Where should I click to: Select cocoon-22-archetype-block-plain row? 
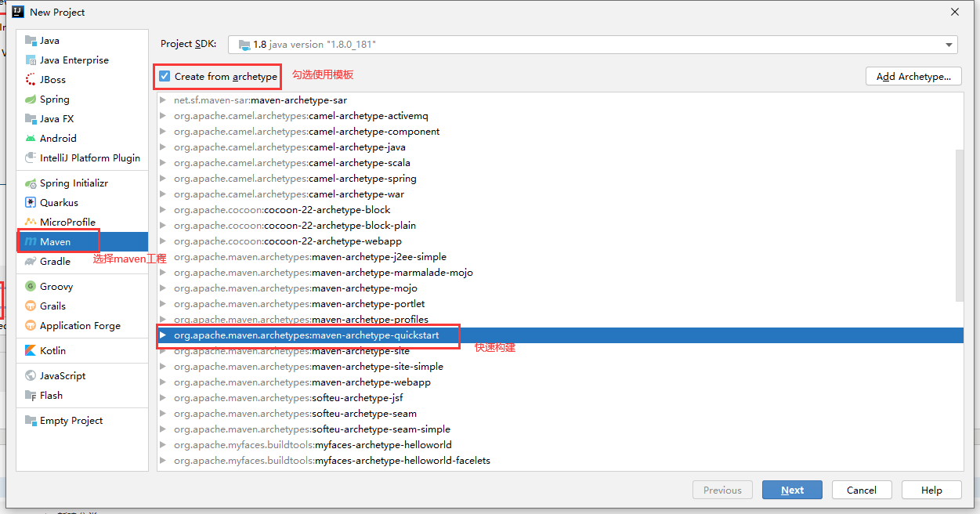pos(560,226)
